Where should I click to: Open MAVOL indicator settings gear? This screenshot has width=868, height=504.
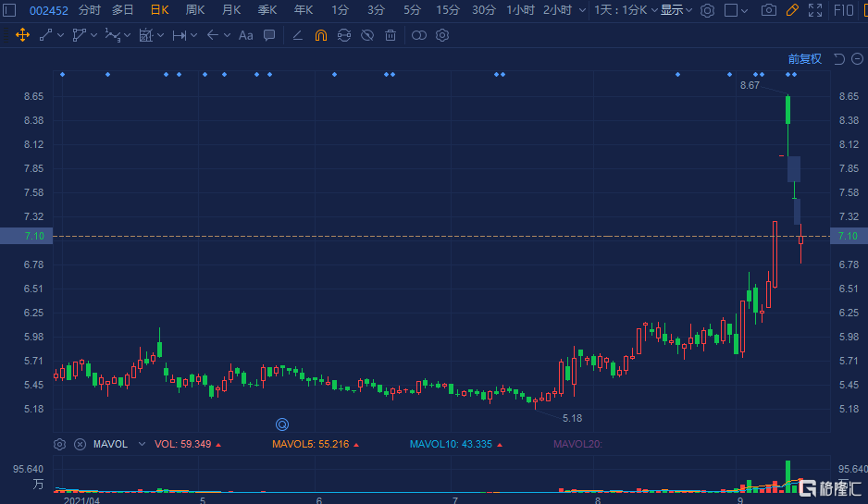click(x=60, y=444)
